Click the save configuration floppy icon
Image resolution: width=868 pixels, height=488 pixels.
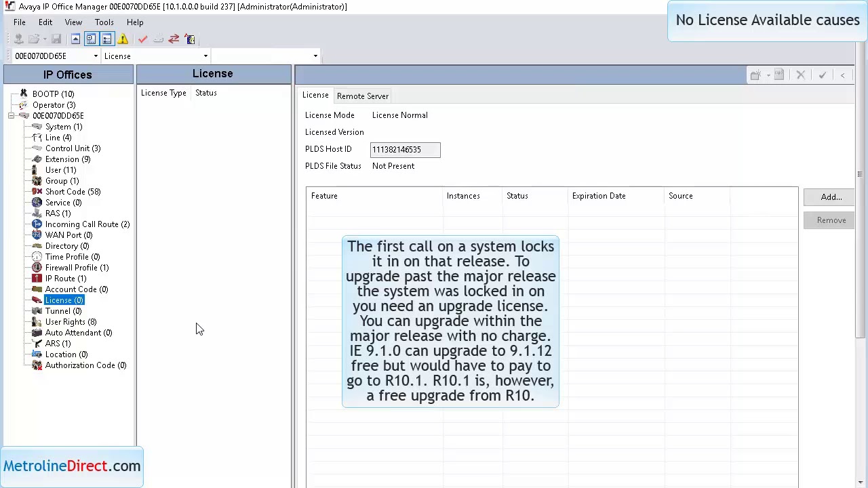[56, 39]
